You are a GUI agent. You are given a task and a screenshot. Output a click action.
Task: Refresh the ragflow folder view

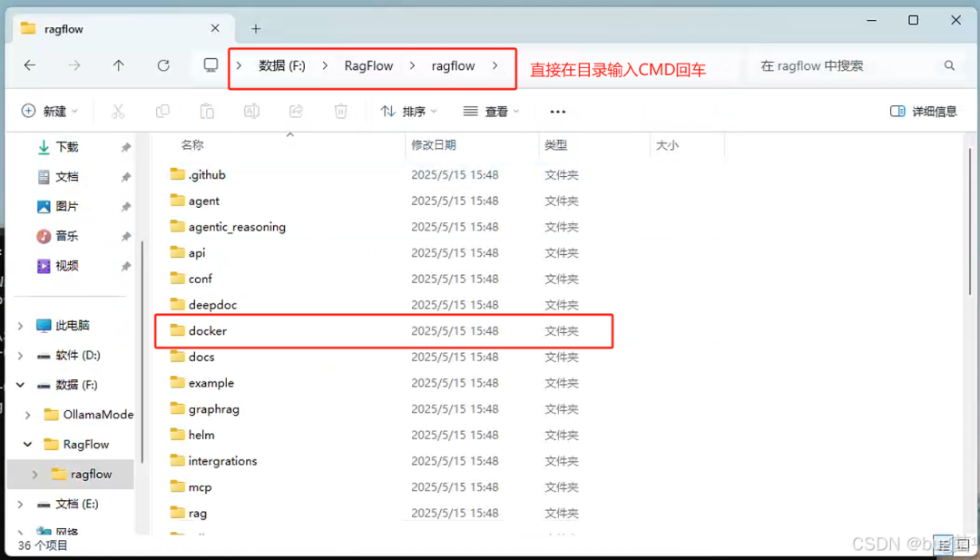point(163,65)
